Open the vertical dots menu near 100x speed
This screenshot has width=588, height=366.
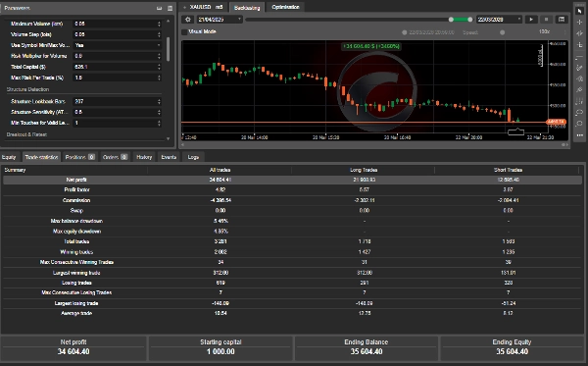coord(564,32)
